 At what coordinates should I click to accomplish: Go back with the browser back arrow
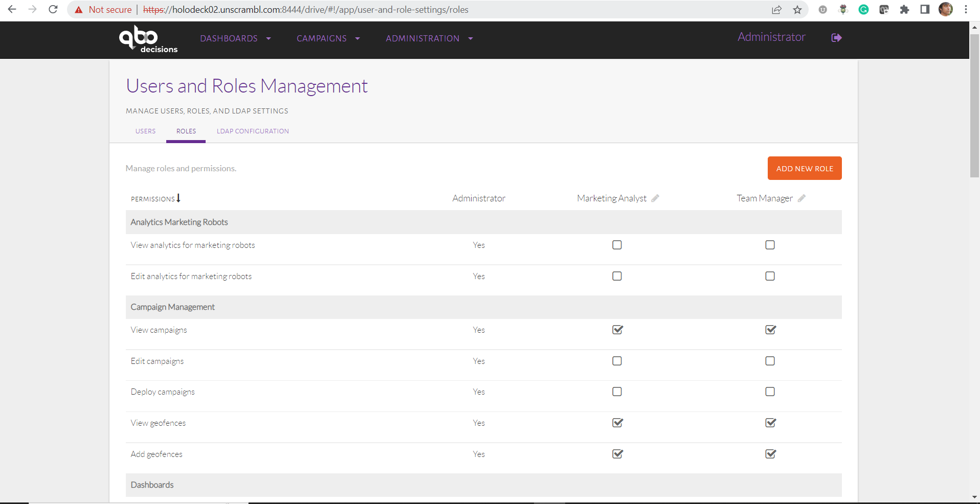pos(12,10)
